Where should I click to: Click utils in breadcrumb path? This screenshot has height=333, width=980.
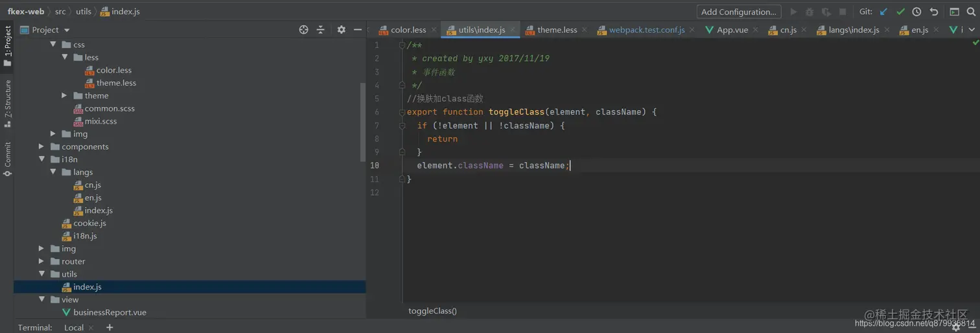point(84,12)
